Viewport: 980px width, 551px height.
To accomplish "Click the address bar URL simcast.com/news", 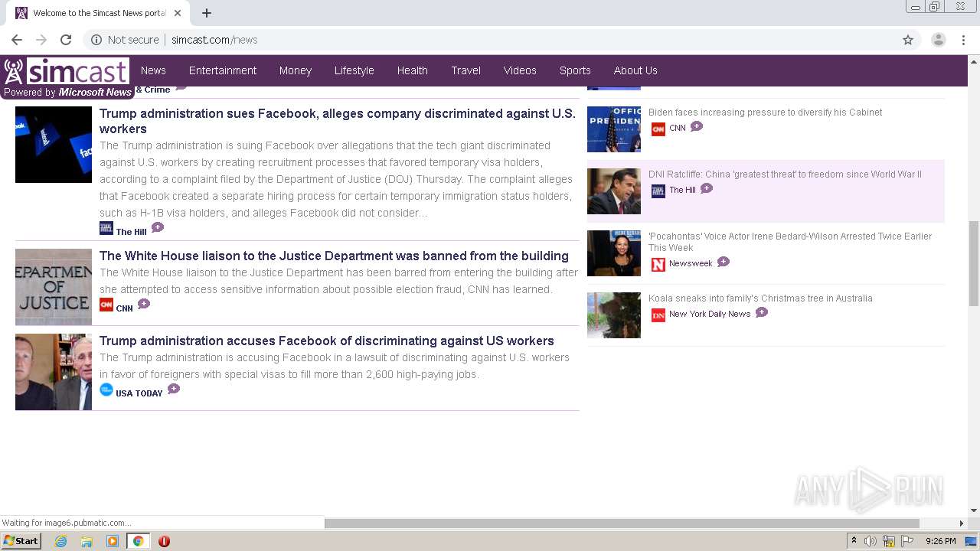I will [x=214, y=40].
